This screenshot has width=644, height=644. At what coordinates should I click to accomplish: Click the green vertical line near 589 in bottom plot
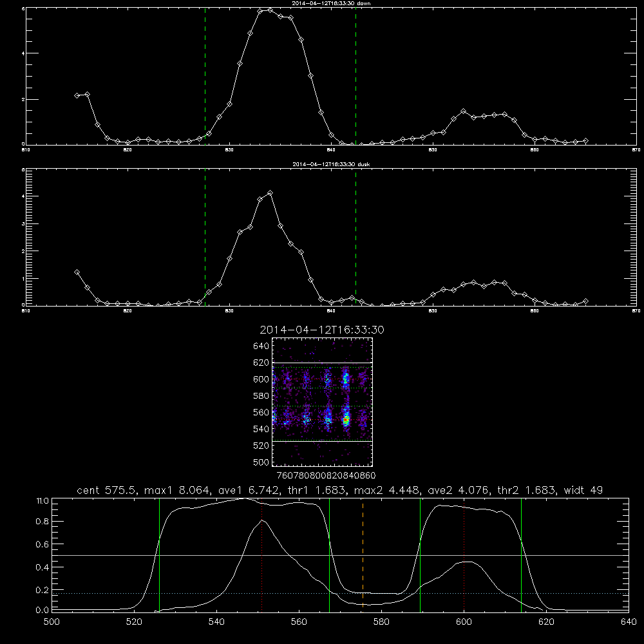tap(420, 554)
